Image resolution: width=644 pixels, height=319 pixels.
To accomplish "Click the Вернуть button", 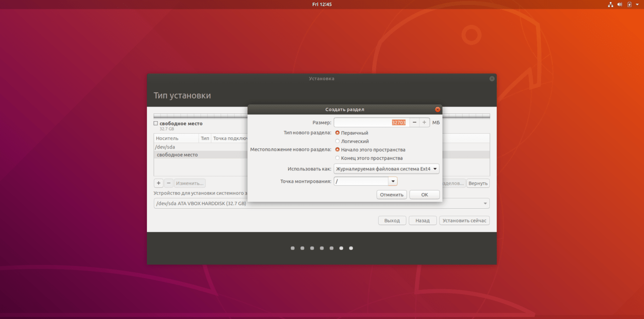I will [478, 183].
